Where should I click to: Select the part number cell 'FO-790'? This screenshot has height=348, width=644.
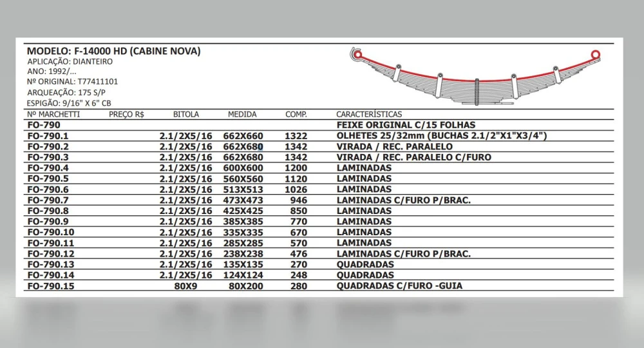(x=44, y=125)
